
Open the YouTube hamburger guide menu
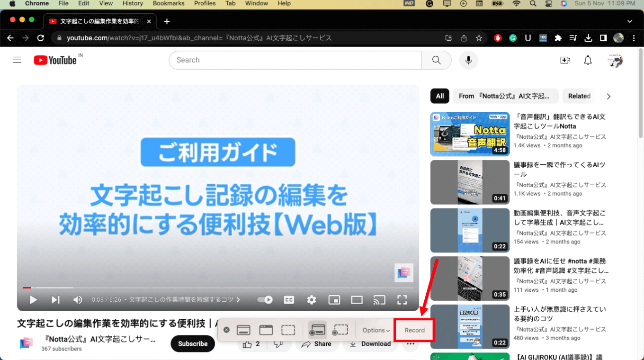click(17, 60)
